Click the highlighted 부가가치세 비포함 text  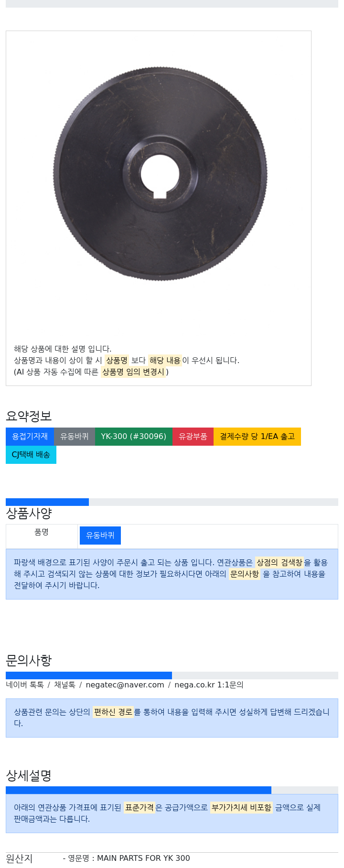tap(241, 808)
